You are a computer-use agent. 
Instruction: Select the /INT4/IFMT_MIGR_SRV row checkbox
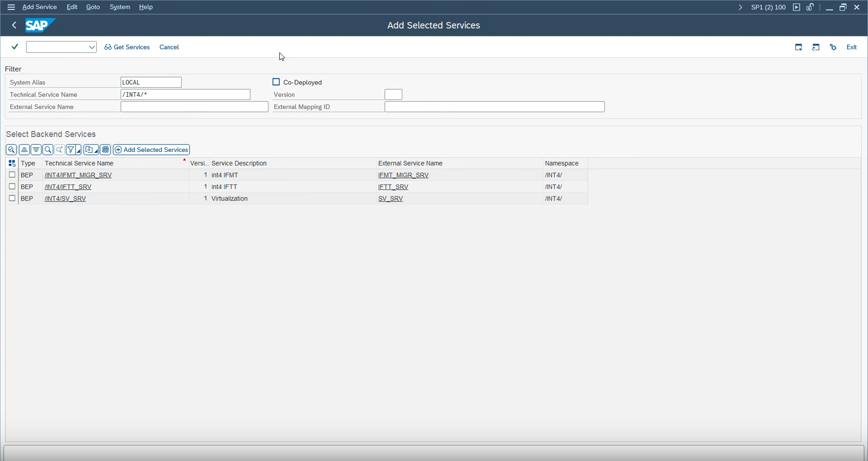[12, 175]
